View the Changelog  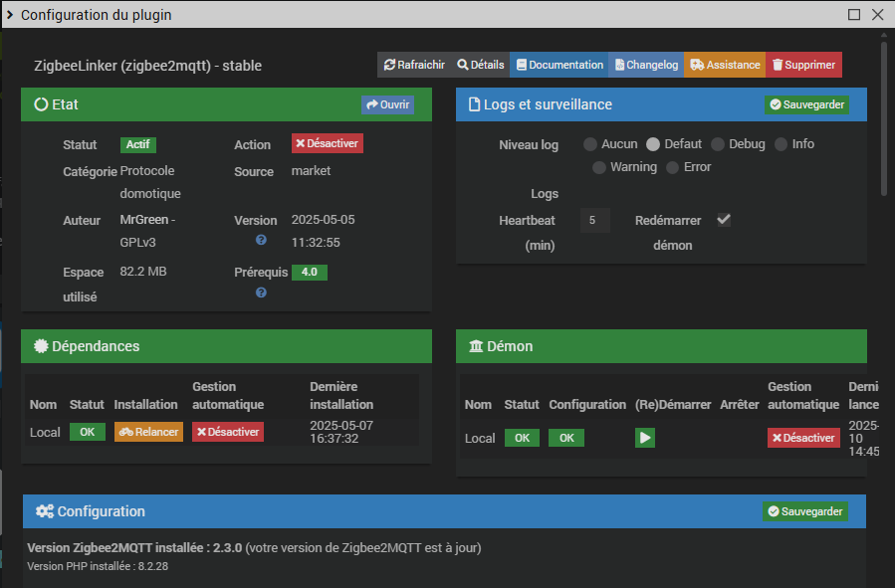646,65
